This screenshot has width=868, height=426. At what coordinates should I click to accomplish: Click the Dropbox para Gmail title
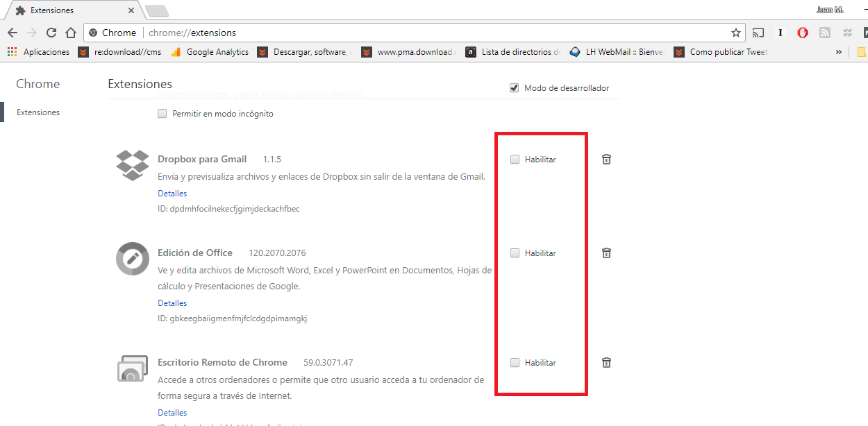tap(202, 159)
